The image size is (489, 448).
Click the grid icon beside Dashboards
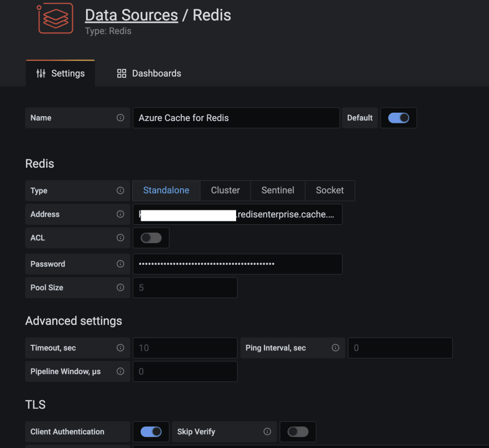(121, 73)
